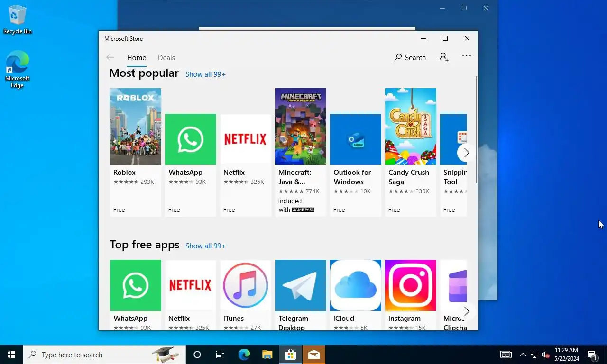Open the Windows Start menu
Screen dimensions: 607x364
coord(11,355)
